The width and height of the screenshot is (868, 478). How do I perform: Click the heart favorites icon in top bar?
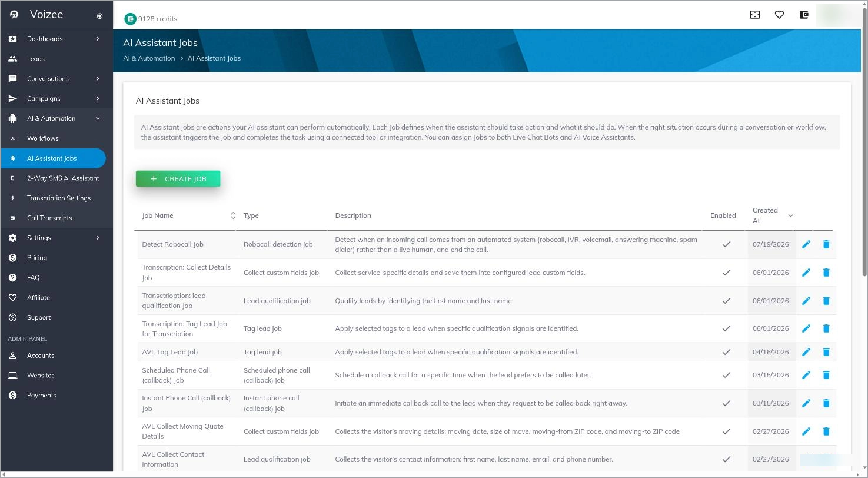tap(779, 15)
